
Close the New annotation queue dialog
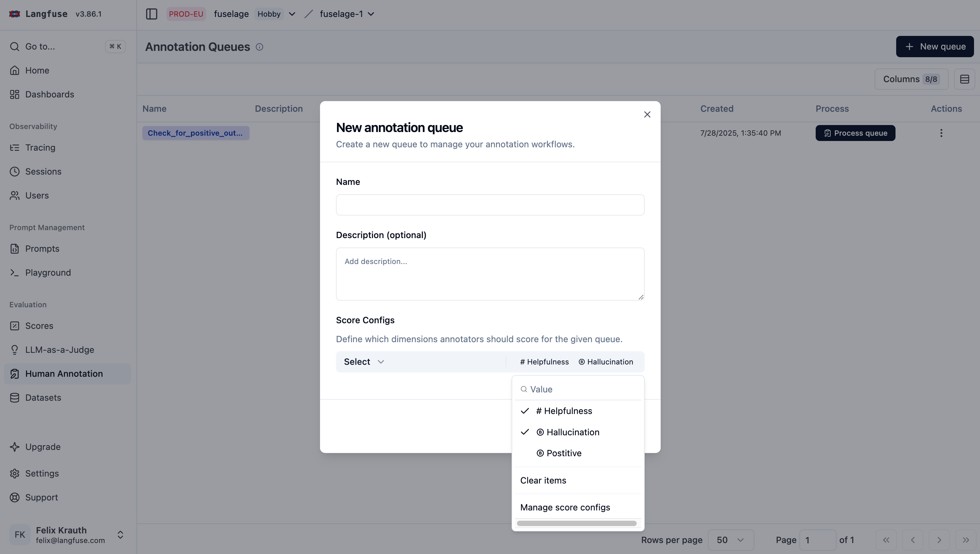pyautogui.click(x=647, y=114)
